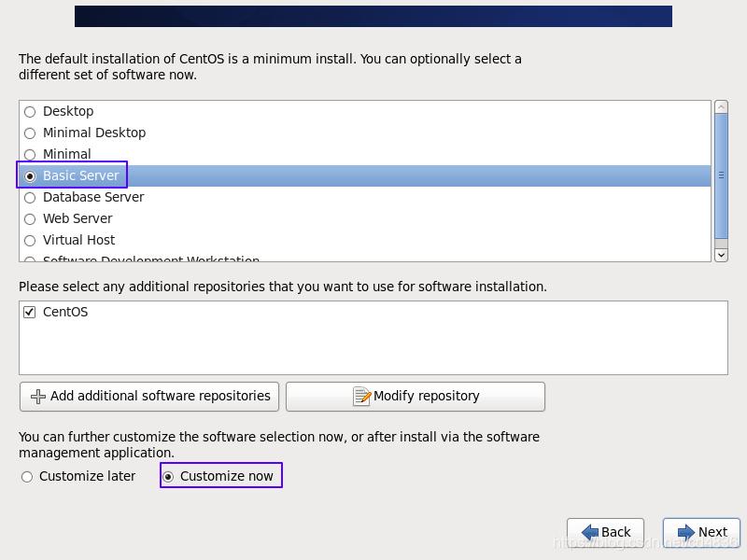Select the Basic Server radio button
The width and height of the screenshot is (747, 560).
pos(30,176)
